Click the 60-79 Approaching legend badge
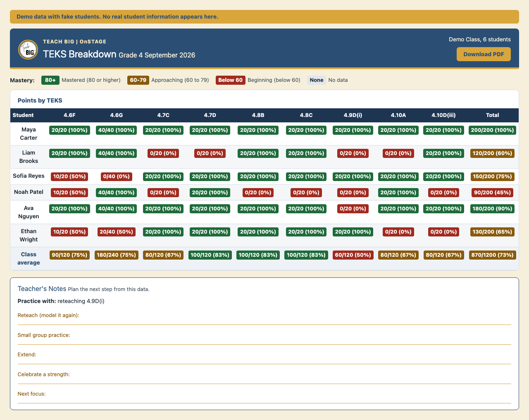The width and height of the screenshot is (529, 420). pyautogui.click(x=138, y=80)
